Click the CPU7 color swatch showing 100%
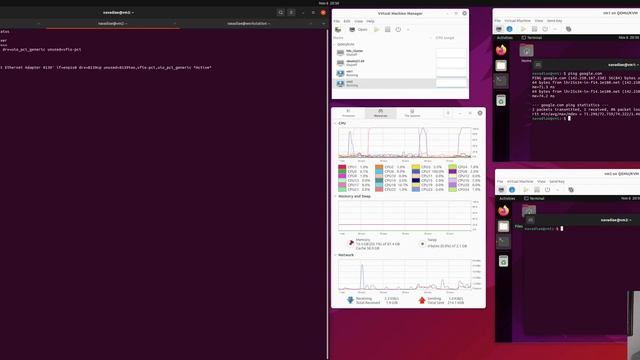 click(x=416, y=171)
